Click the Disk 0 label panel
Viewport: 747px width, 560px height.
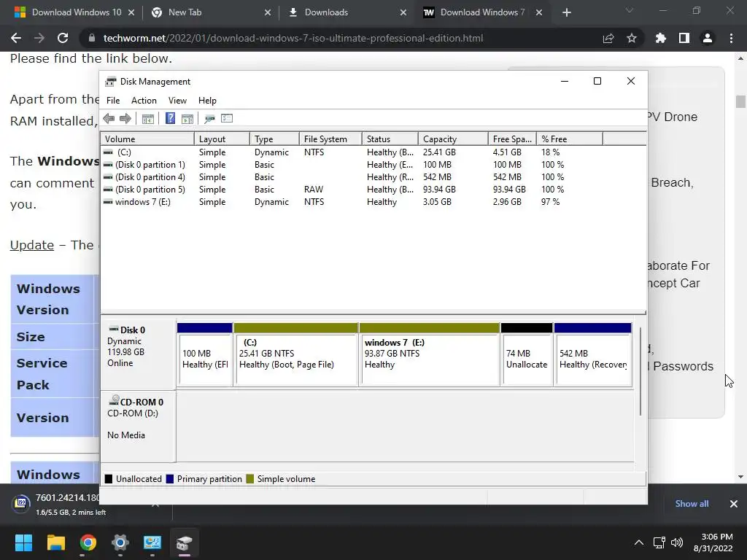click(x=138, y=354)
